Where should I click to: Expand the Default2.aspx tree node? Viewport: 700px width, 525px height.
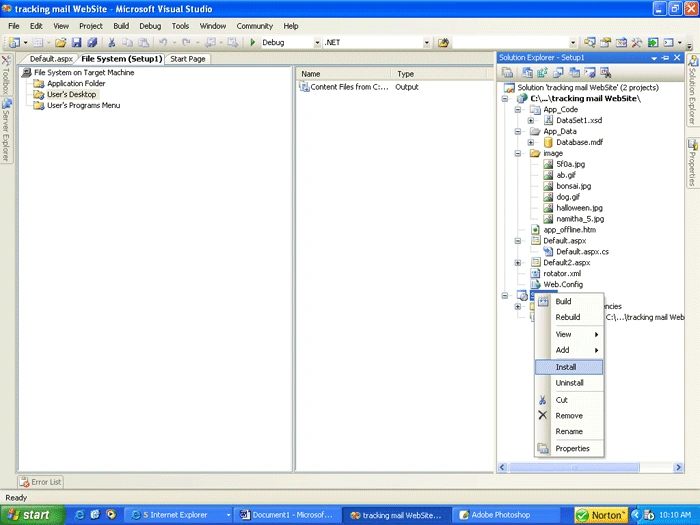click(x=518, y=262)
